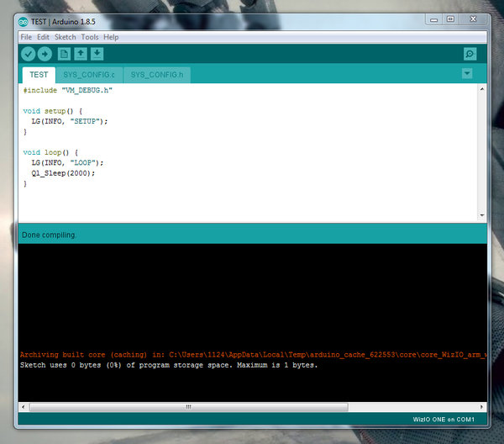The height and width of the screenshot is (444, 504).
Task: Click the Arduino logo in title bar
Action: (x=24, y=22)
